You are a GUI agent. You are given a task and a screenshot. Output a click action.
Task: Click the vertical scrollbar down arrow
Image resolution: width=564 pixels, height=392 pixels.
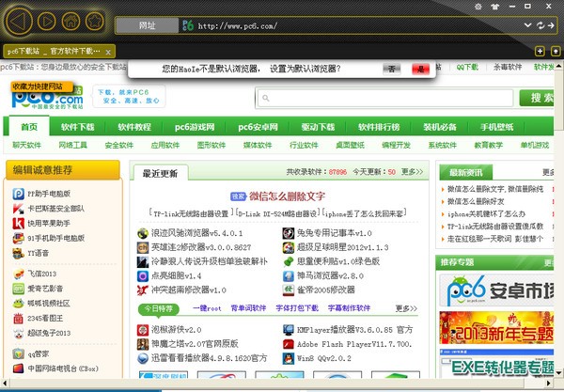[x=558, y=372]
